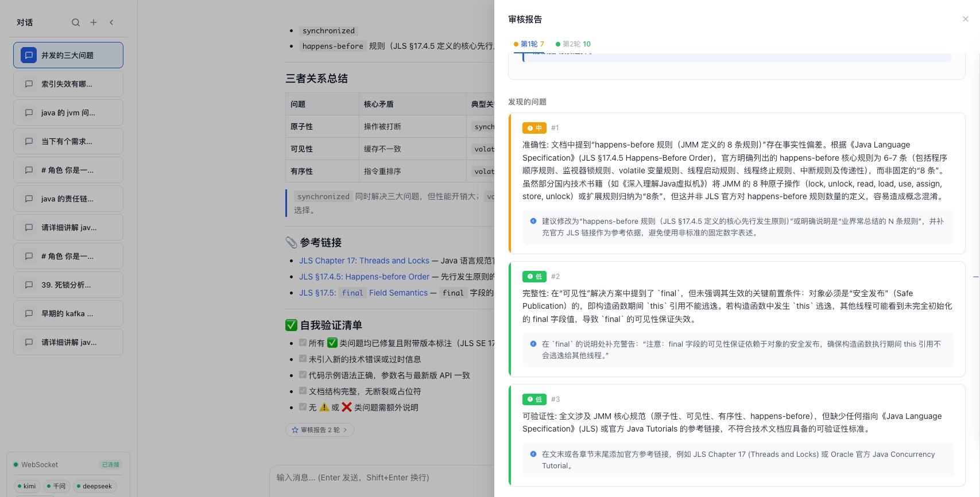This screenshot has height=497, width=980.
Task: Toggle checkbox for 代码示例语法正确
Action: tap(303, 375)
